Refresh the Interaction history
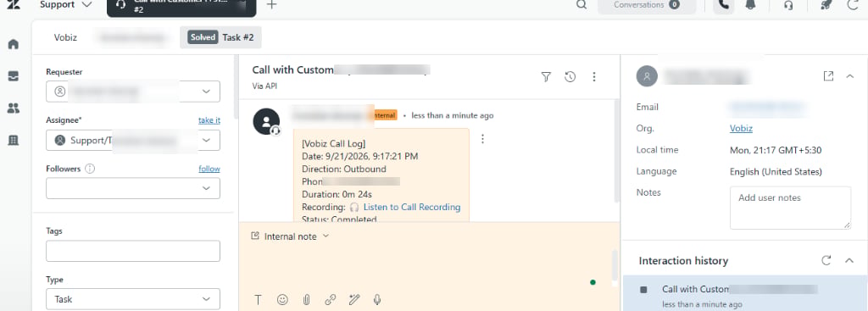Screen dimensions: 868x311 [x=826, y=261]
